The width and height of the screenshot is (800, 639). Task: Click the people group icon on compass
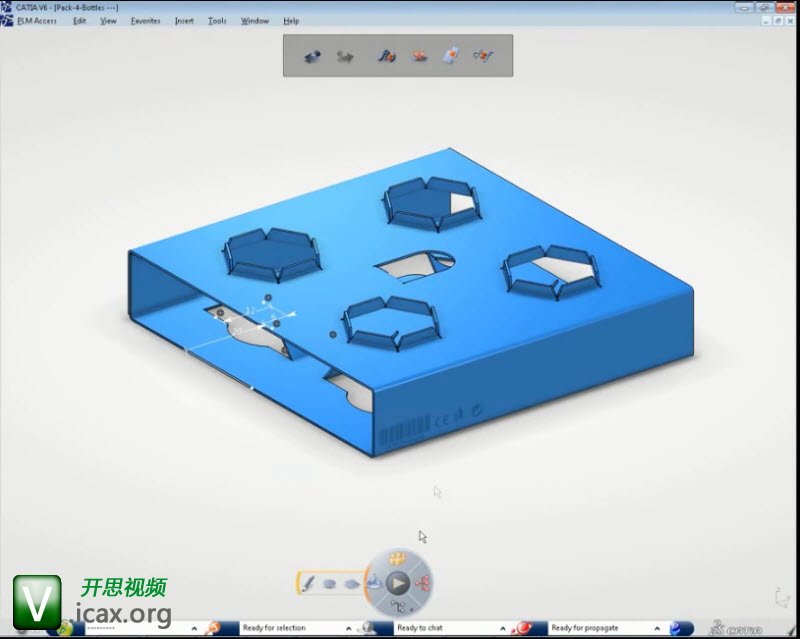[398, 559]
